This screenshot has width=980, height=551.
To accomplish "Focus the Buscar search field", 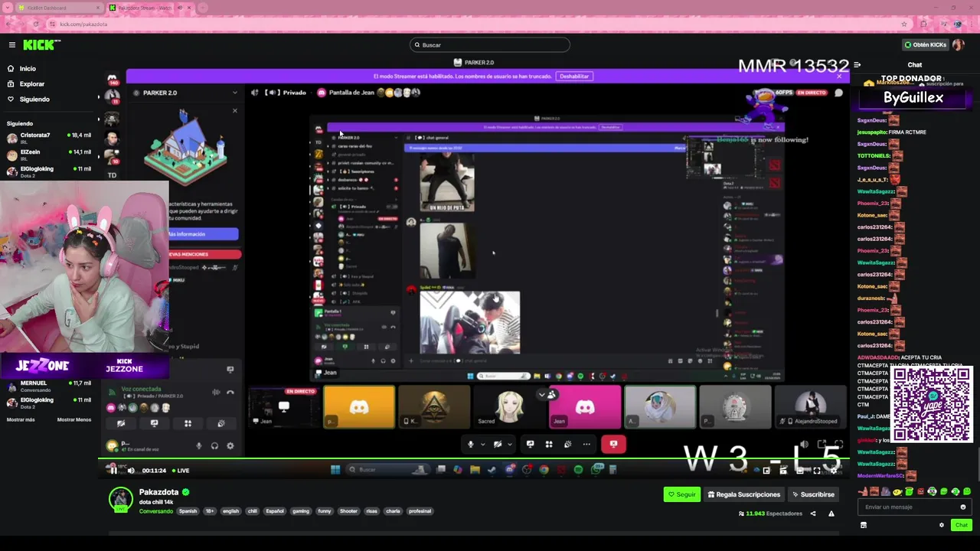I will click(x=490, y=45).
